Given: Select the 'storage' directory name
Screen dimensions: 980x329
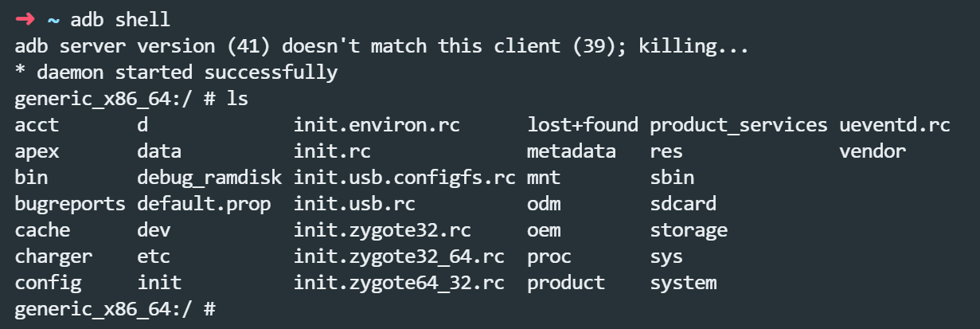Looking at the screenshot, I should point(689,229).
